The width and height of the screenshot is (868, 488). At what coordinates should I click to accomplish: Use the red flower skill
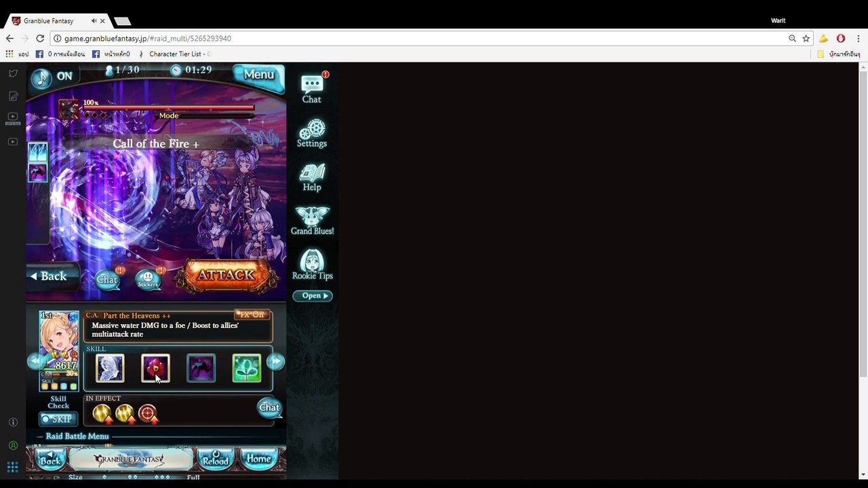pyautogui.click(x=155, y=368)
